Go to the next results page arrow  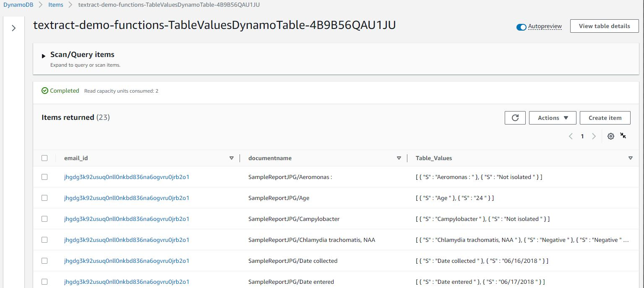click(x=594, y=136)
